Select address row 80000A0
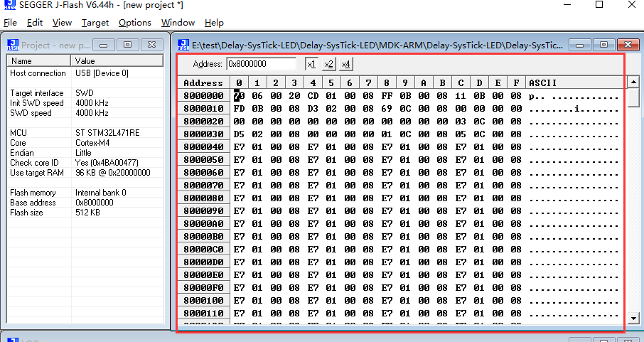Image resolution: width=644 pixels, height=342 pixels. click(203, 223)
